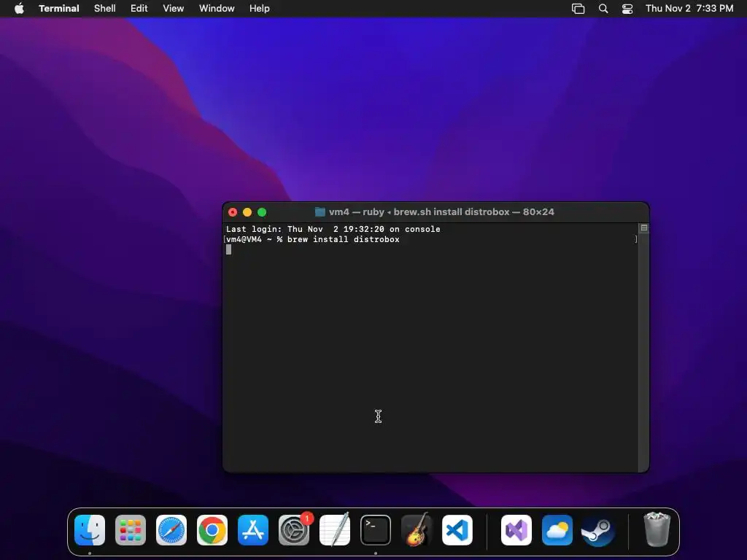Close the Terminal window
Image resolution: width=747 pixels, height=560 pixels.
coord(233,212)
